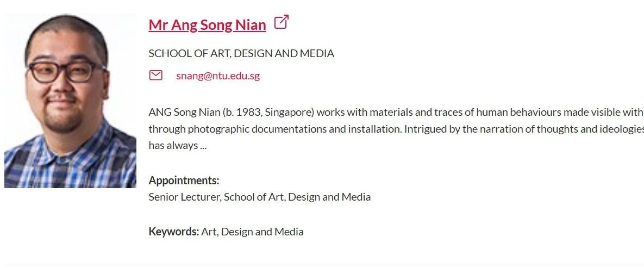Screen dimensions: 644x274
Task: Click 'Art, Design and Media' after Keywords
Action: [252, 232]
